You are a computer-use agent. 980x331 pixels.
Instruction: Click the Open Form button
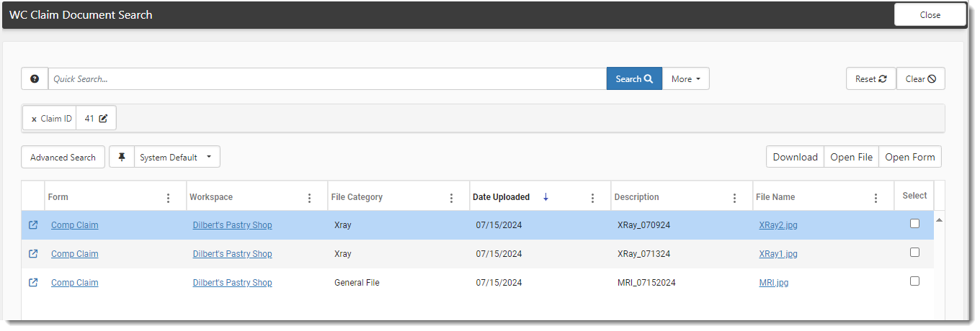[910, 158]
